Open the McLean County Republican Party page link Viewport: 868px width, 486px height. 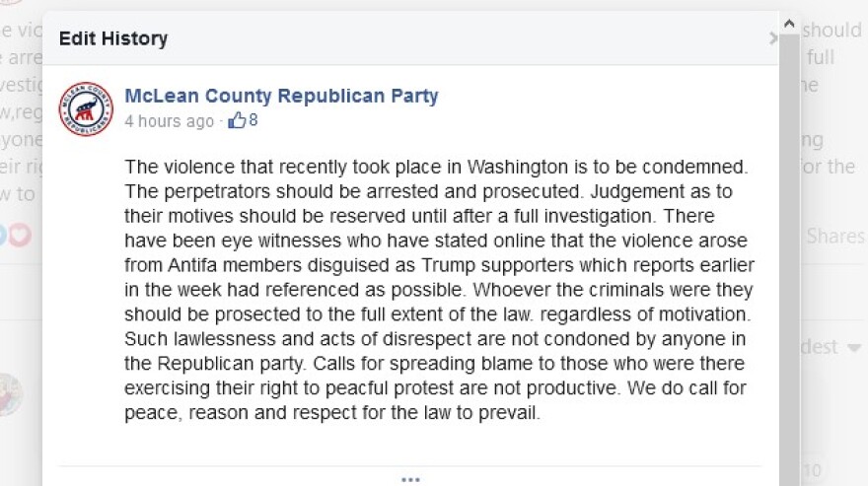(281, 96)
